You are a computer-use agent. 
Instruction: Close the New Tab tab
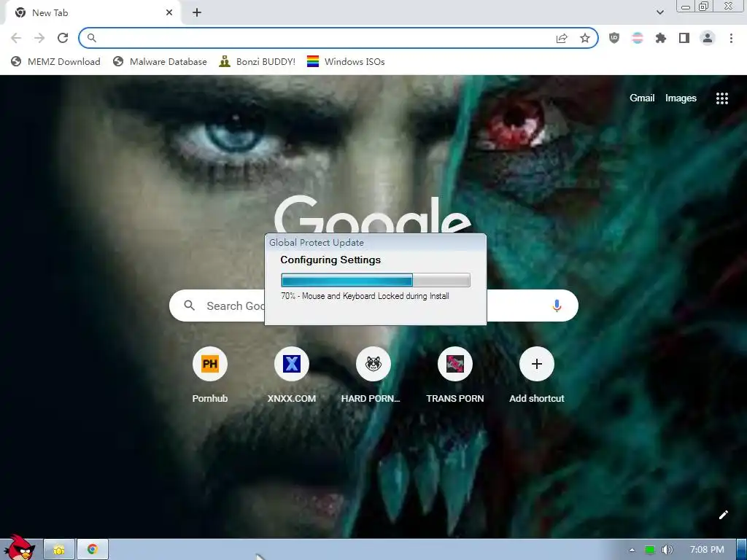coord(169,13)
